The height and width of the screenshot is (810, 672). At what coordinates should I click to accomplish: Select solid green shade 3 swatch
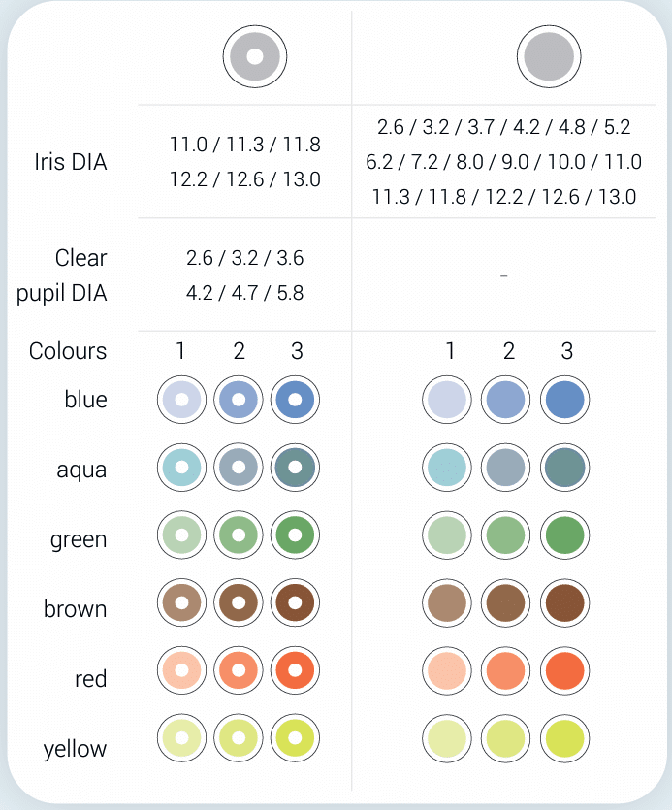[564, 535]
